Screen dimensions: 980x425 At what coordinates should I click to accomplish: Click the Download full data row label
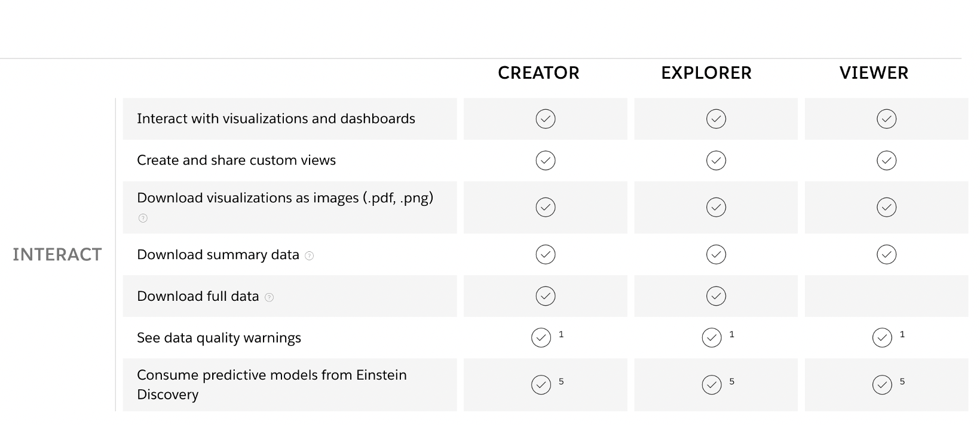pyautogui.click(x=198, y=296)
